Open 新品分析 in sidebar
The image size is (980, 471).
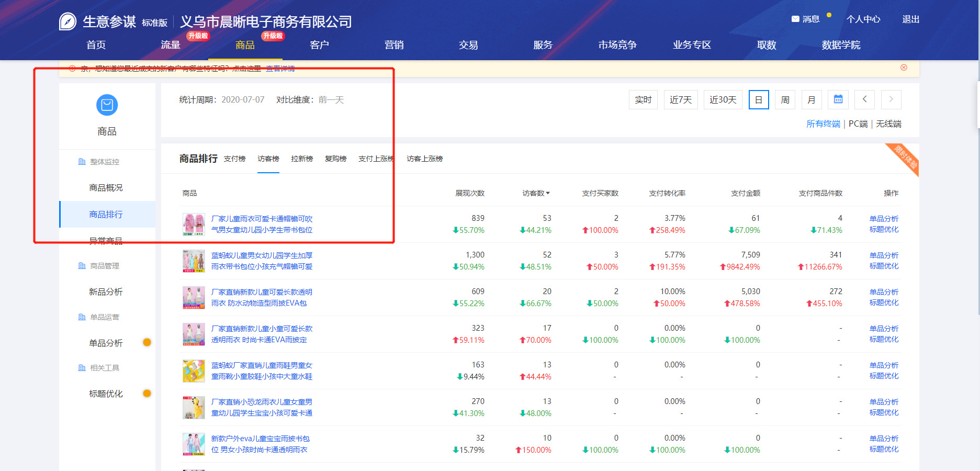pyautogui.click(x=106, y=291)
